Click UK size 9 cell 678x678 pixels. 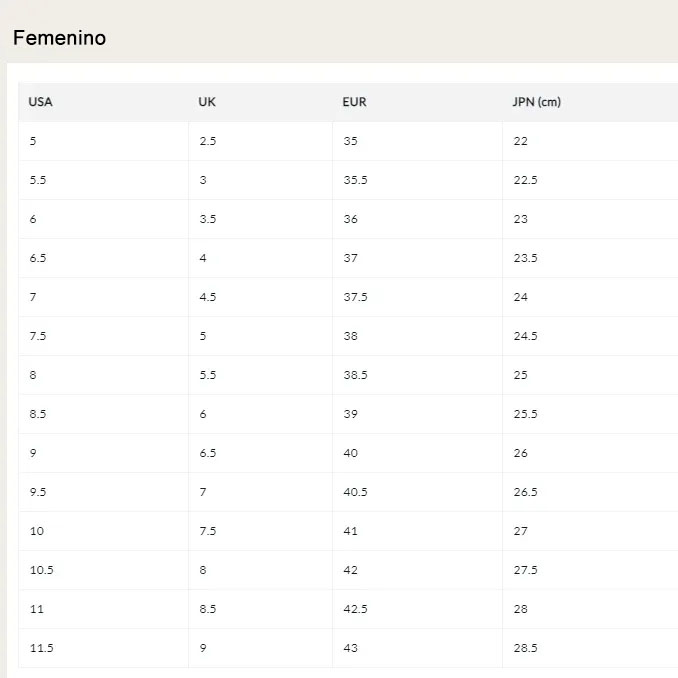click(x=260, y=648)
